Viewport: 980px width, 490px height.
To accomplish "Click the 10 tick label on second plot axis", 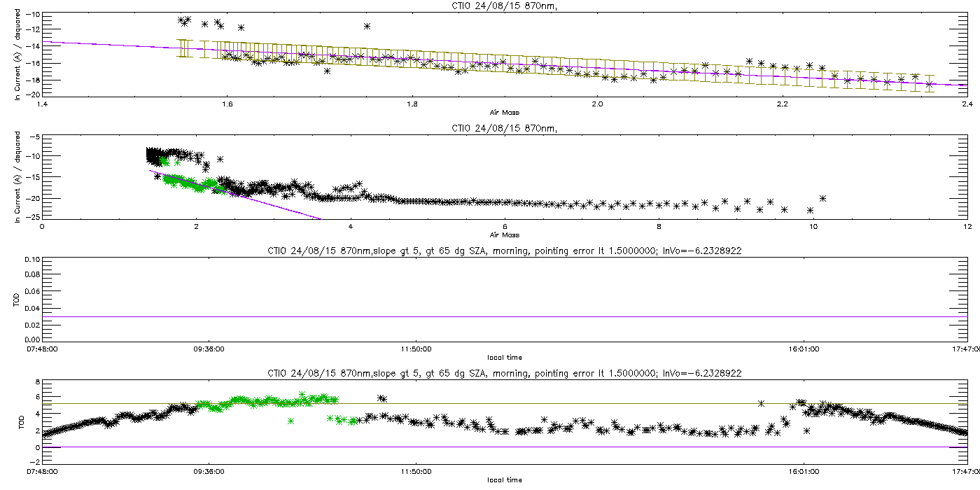I will pyautogui.click(x=812, y=226).
